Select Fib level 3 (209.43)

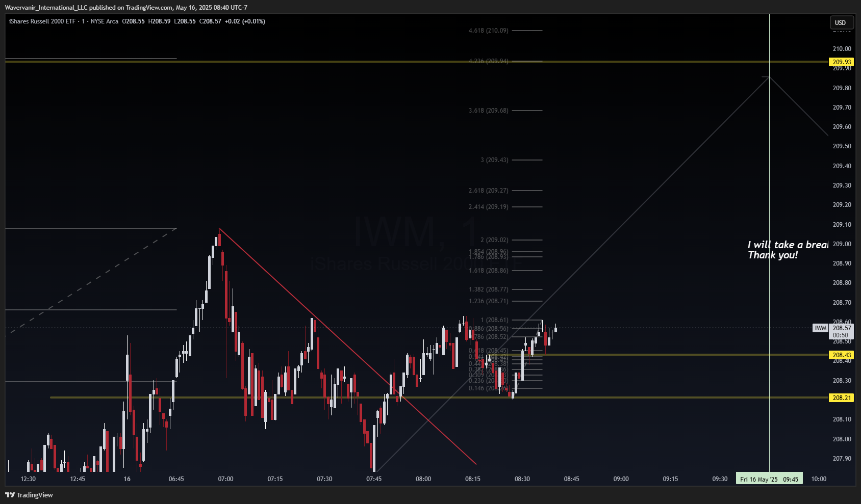[494, 160]
